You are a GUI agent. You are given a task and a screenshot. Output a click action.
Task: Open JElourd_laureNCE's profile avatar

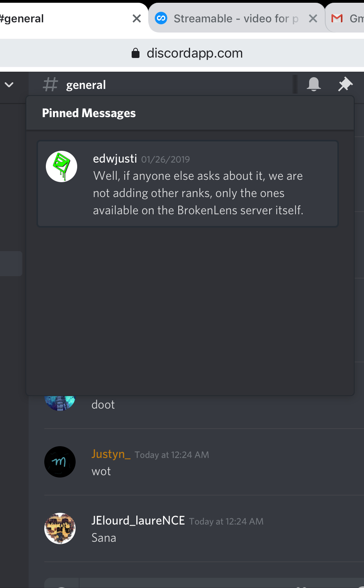[x=60, y=528]
